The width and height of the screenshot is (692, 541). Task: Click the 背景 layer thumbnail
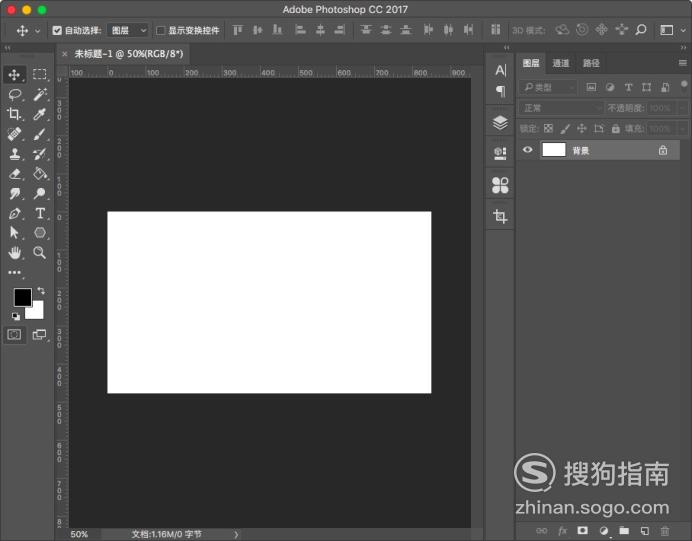click(553, 150)
